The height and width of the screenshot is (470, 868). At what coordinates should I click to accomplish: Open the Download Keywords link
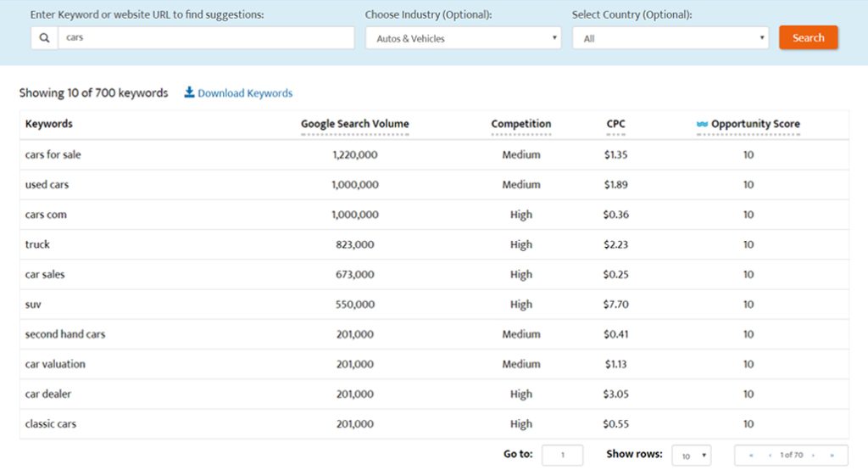tap(245, 93)
